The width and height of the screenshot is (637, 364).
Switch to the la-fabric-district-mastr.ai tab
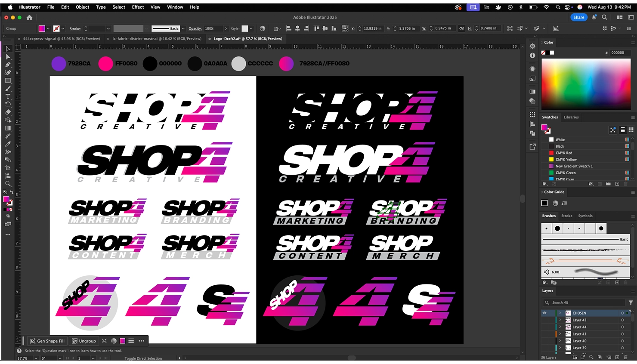157,39
